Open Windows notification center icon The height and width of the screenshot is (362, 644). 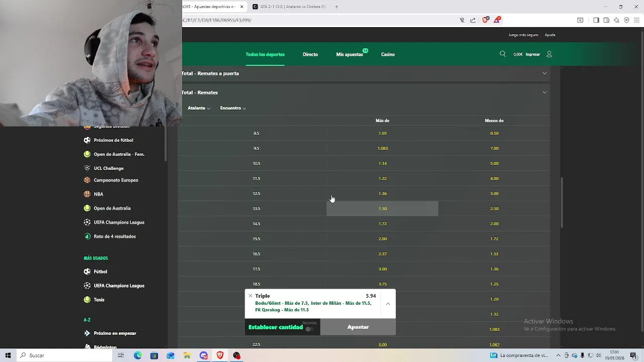click(x=633, y=355)
